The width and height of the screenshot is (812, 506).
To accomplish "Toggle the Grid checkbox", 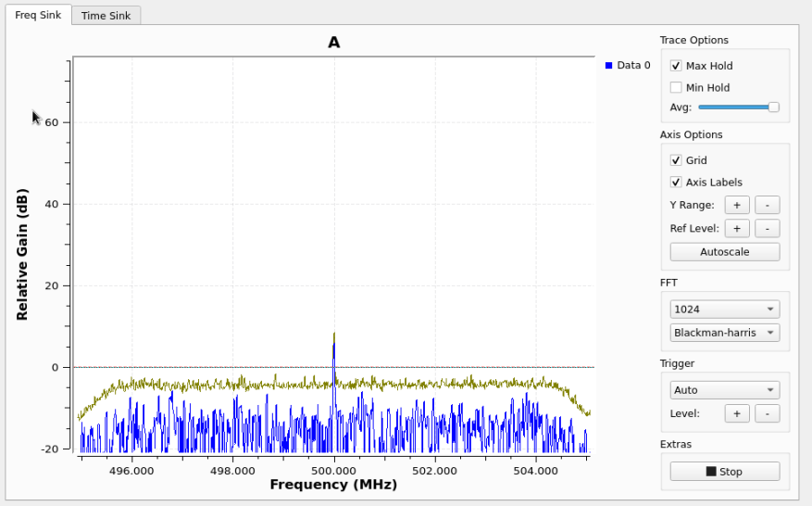I will 676,160.
